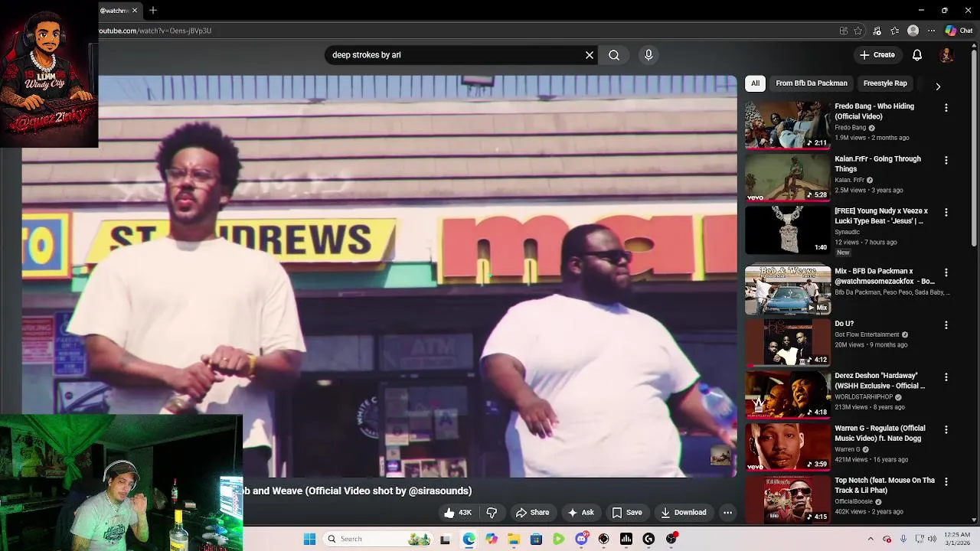The height and width of the screenshot is (551, 980).
Task: Click the browser address bar URL
Action: click(155, 31)
